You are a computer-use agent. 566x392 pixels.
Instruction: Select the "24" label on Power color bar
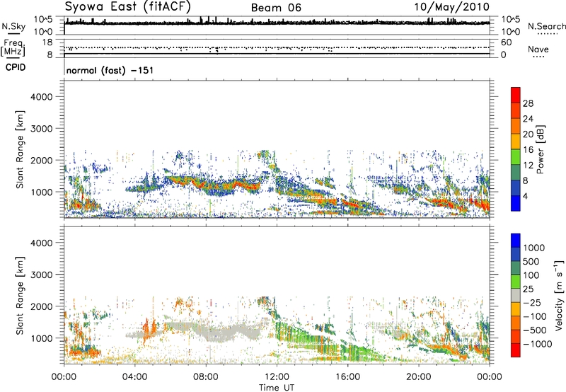pyautogui.click(x=528, y=119)
